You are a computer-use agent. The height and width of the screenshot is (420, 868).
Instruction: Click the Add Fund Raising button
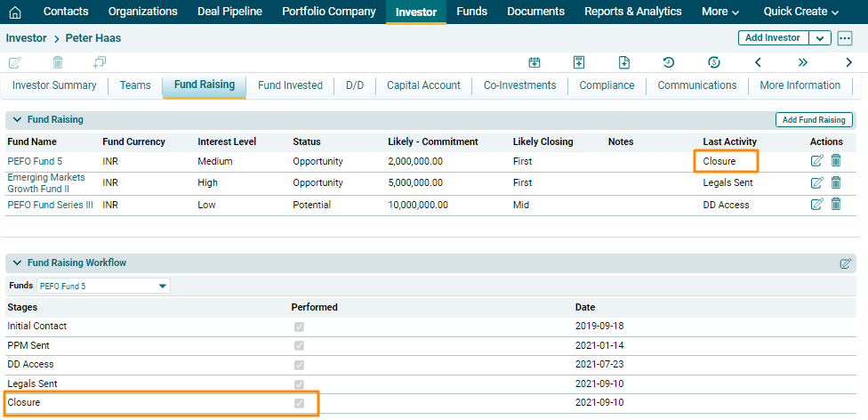(814, 119)
